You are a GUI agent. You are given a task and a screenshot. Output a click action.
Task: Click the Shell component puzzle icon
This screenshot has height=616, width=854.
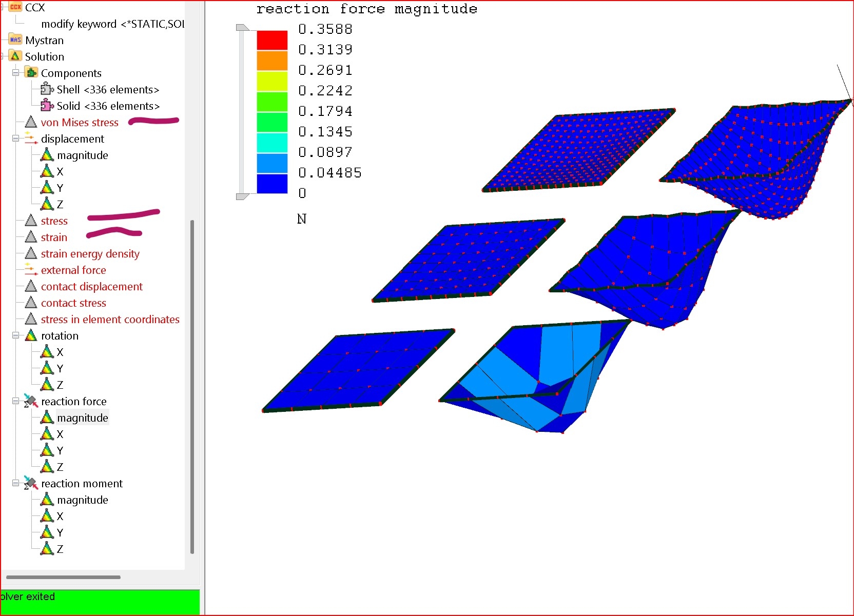click(x=47, y=90)
